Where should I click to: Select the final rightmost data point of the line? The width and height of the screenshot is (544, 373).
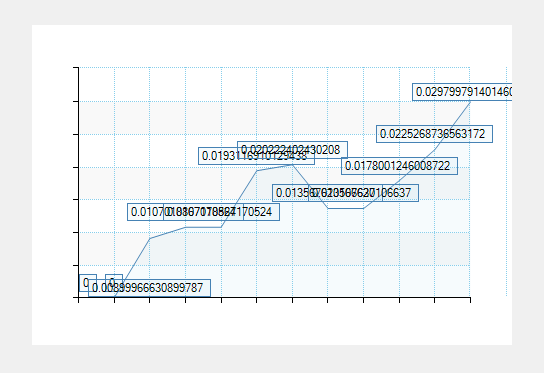click(470, 102)
